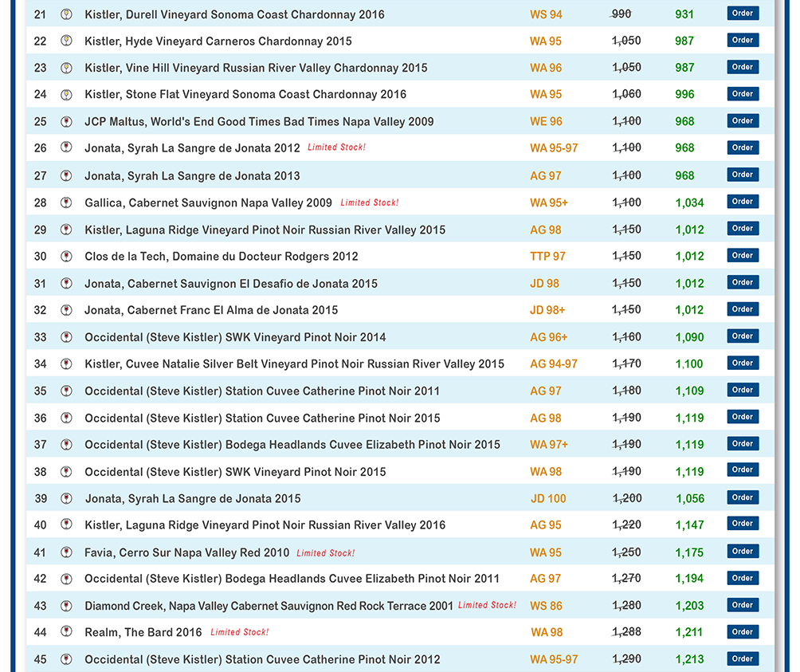Click Order for Occidental Bodega Headlands Elizabeth 2015
The width and height of the screenshot is (800, 672).
pos(743,443)
